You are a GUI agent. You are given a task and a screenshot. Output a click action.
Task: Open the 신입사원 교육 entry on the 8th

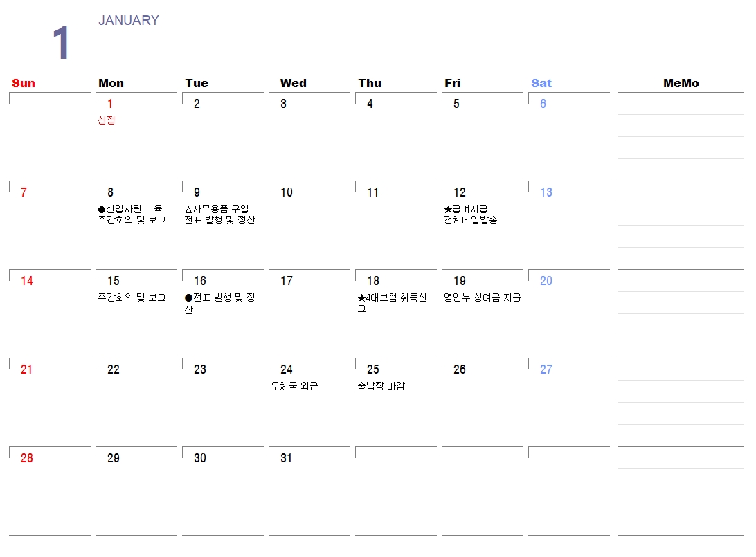pyautogui.click(x=130, y=209)
